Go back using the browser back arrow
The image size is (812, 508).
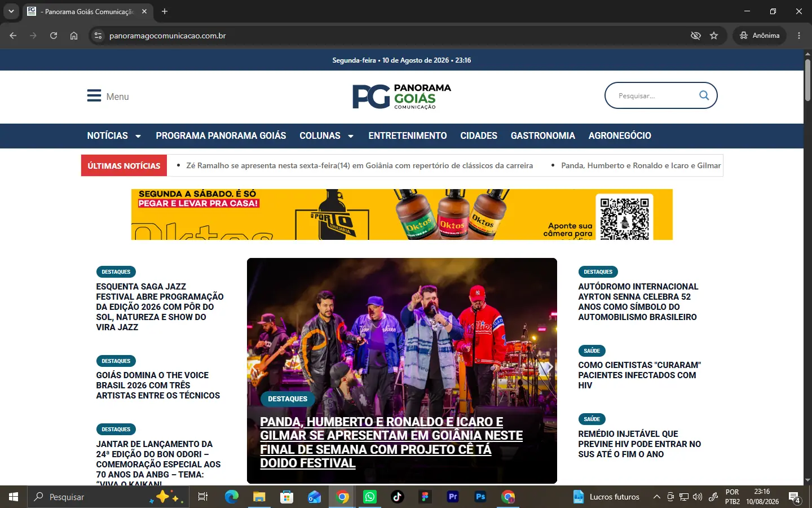click(13, 36)
